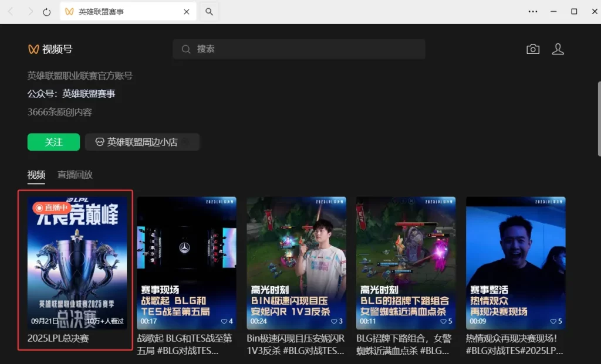This screenshot has width=601, height=364.
Task: Click the 10万+人看过 viewer count
Action: pyautogui.click(x=105, y=321)
